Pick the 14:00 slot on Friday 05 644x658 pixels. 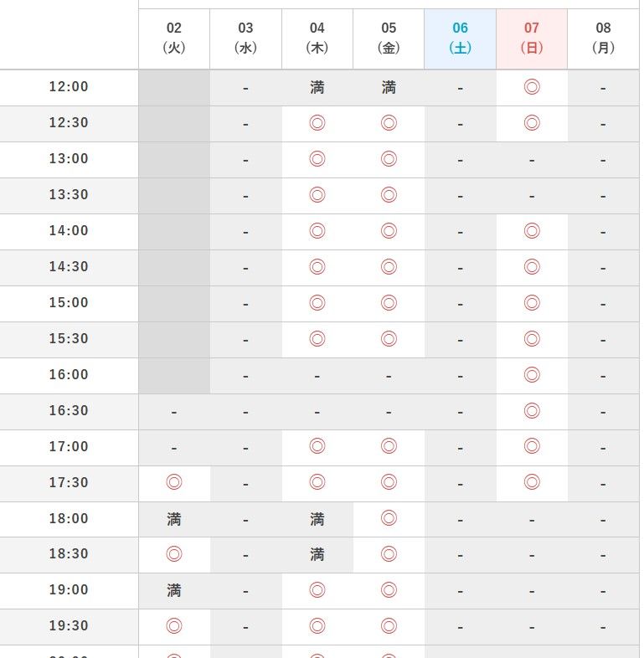point(389,231)
